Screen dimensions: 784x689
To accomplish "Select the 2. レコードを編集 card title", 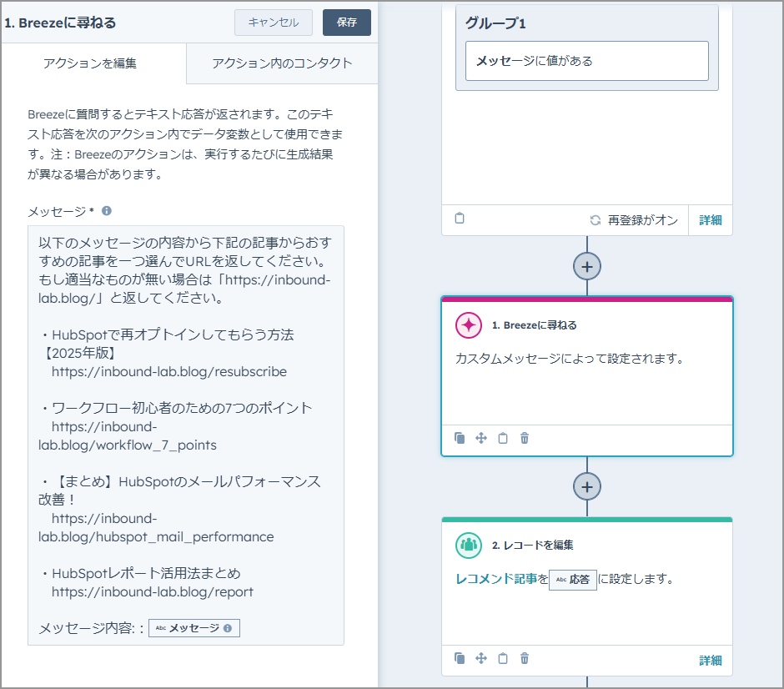I will click(532, 545).
